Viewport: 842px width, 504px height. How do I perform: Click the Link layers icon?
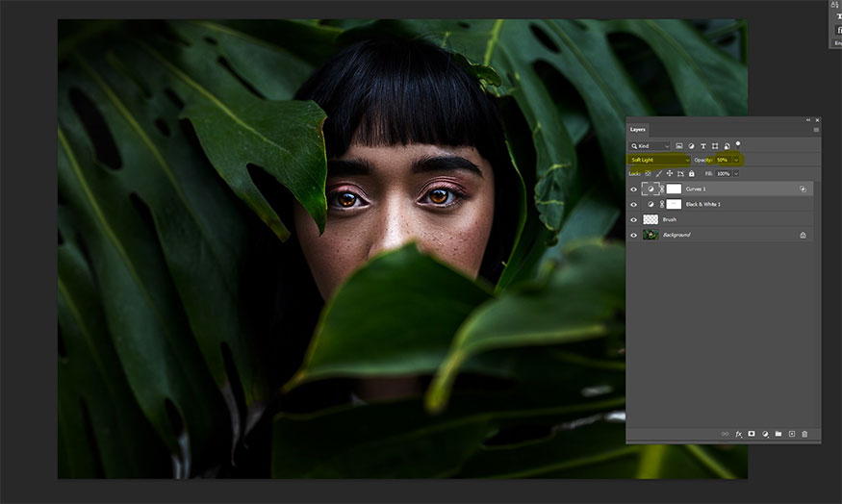725,434
